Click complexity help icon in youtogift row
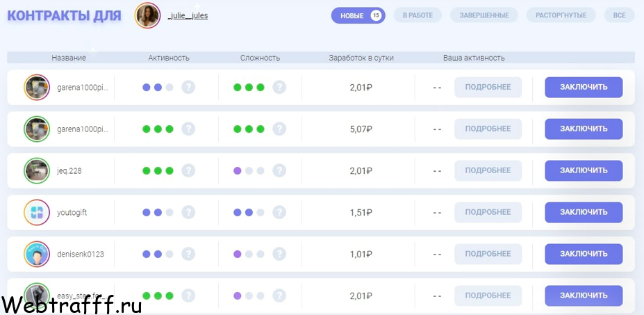 [x=279, y=212]
